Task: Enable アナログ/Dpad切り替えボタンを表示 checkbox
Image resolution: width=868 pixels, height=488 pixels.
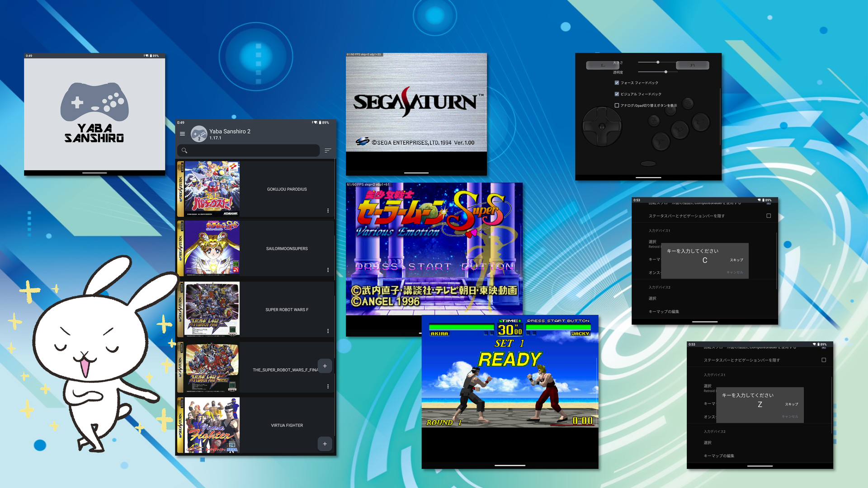Action: (617, 105)
